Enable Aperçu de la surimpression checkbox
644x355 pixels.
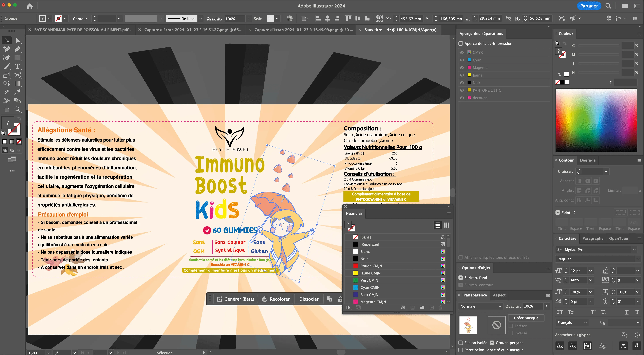[461, 43]
